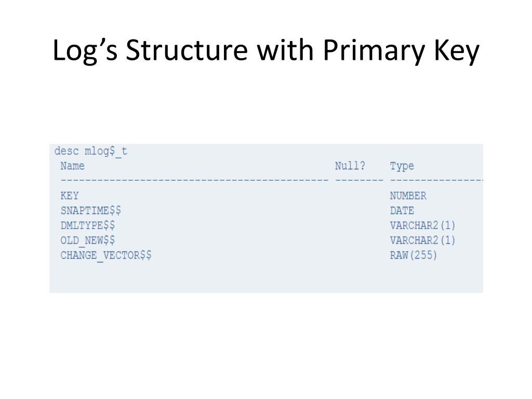Click the dashed separator under Type

tap(436, 180)
